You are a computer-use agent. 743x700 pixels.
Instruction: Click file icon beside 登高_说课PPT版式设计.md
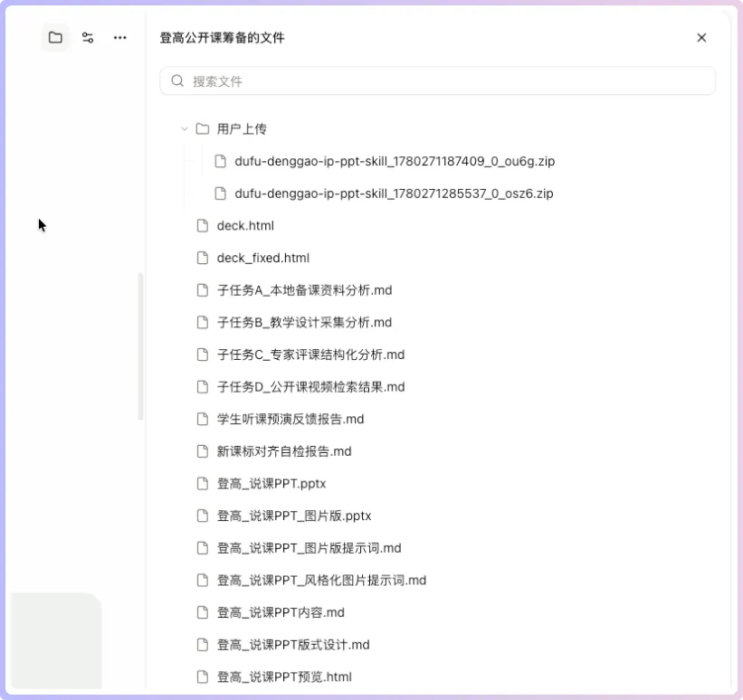tap(203, 644)
